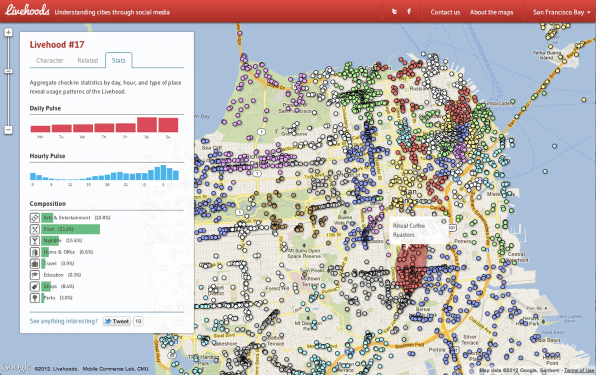Viewport: 596px width, 375px height.
Task: Click the Nightlife cocktail glass icon
Action: pyautogui.click(x=35, y=241)
